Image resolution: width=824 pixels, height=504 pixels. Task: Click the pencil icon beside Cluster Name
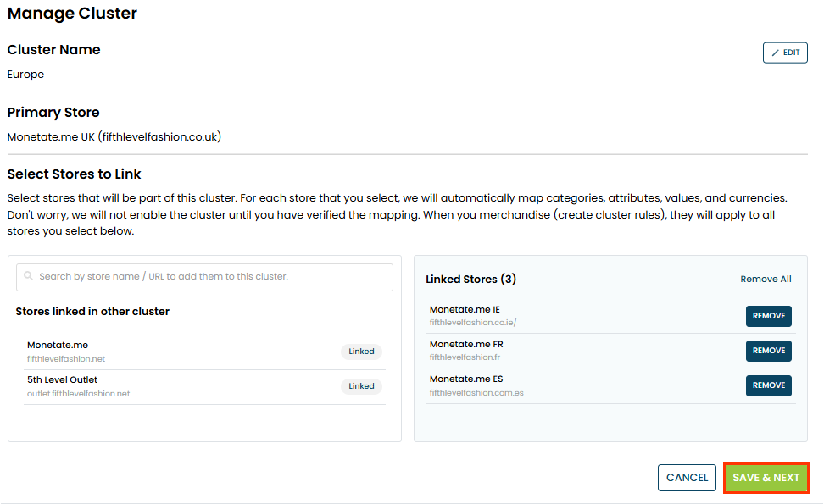click(775, 53)
